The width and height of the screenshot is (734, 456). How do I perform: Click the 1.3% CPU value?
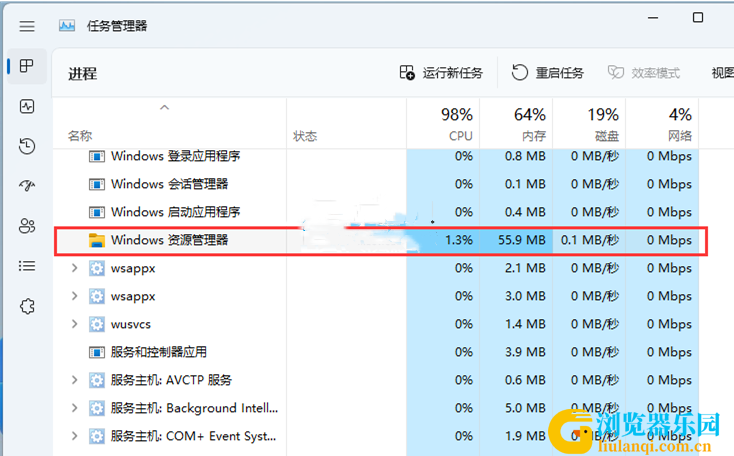459,240
